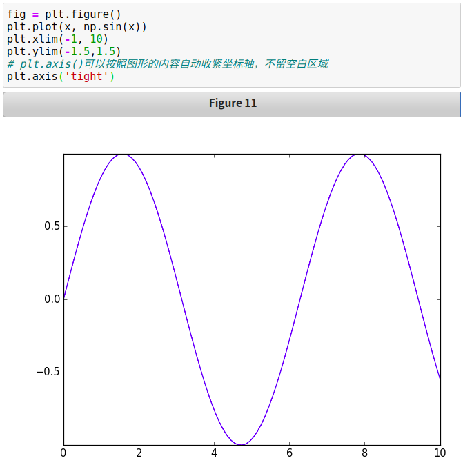Click the Chinese comment line in code
The image size is (463, 476).
point(167,64)
